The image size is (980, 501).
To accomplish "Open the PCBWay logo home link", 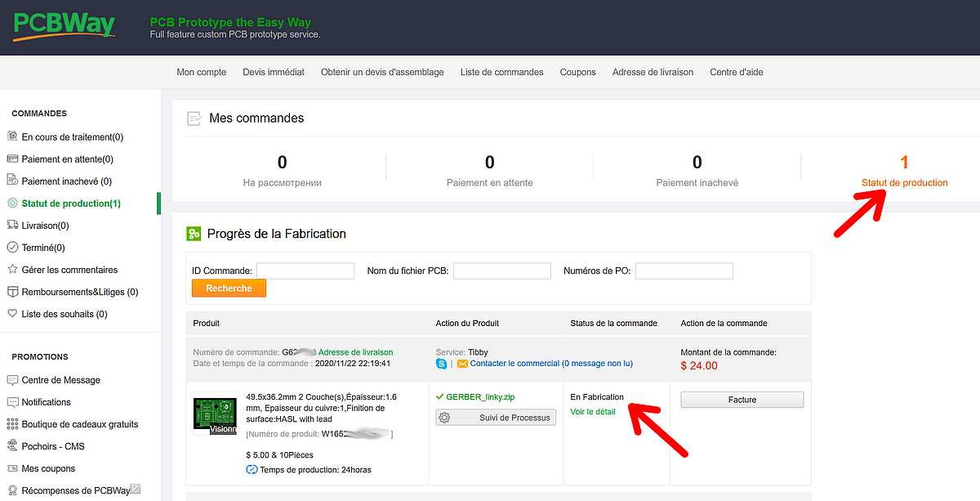I will [64, 27].
